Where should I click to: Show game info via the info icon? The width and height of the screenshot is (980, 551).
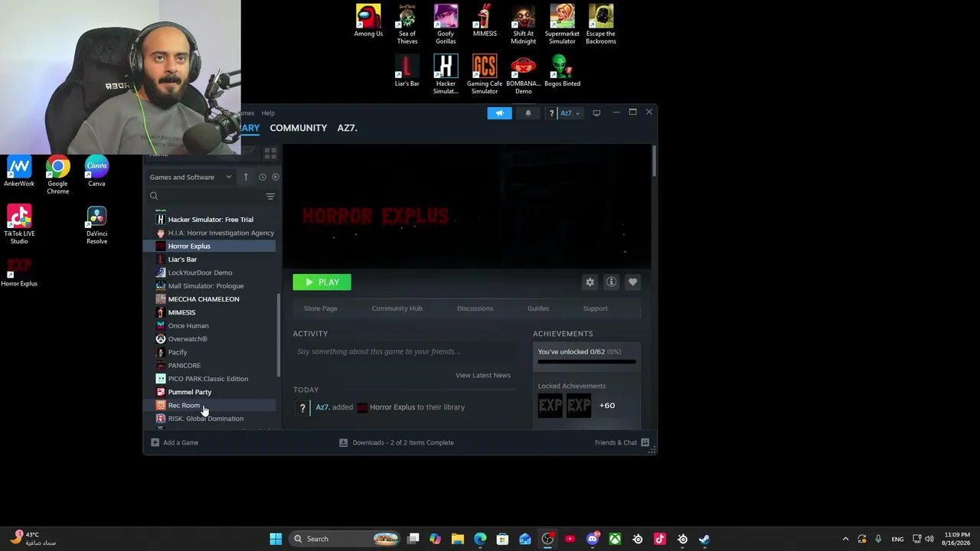(611, 282)
